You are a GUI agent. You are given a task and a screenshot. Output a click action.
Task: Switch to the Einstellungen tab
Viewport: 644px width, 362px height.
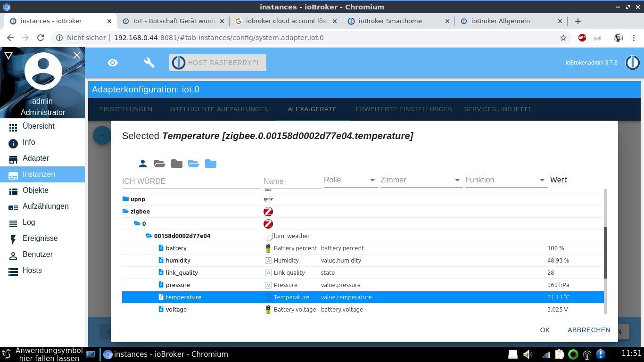125,109
